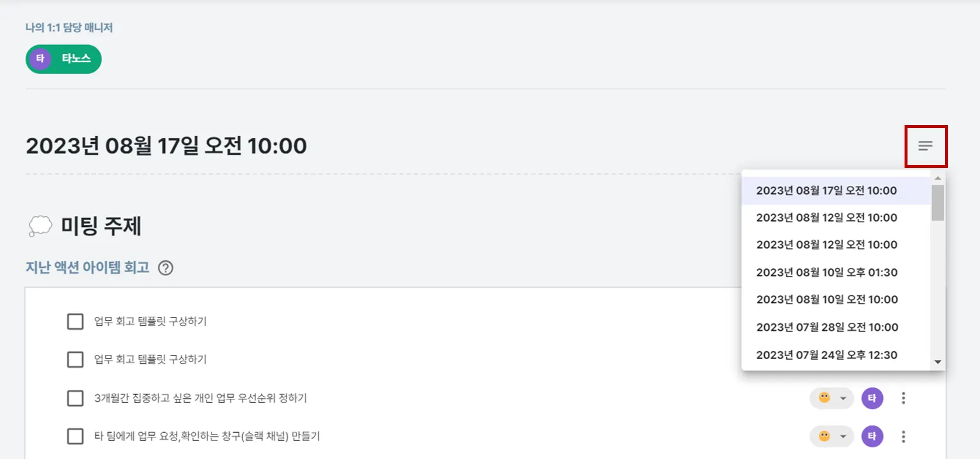Check the first 업무 회고 템플릿 구상하기 box
980x459 pixels.
[75, 322]
